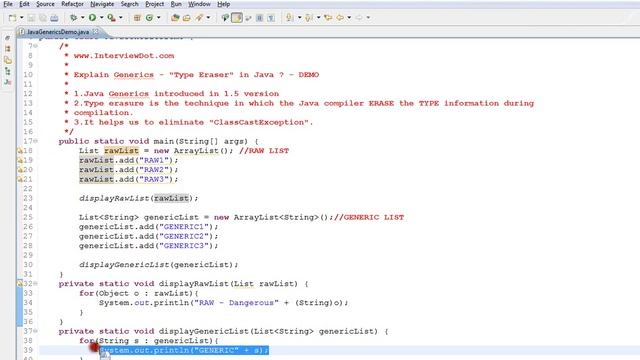640x360 pixels.
Task: Open the Edit menu
Action: (x=24, y=4)
